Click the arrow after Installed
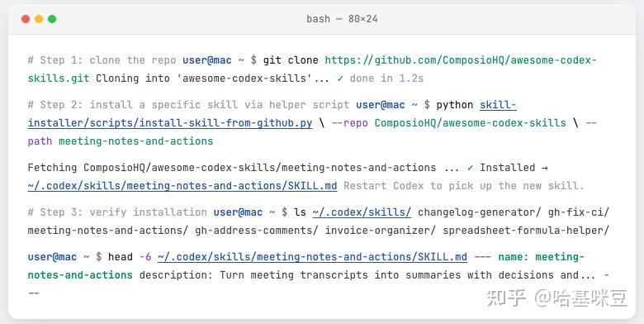Screen dimensions: 644x324 544,168
